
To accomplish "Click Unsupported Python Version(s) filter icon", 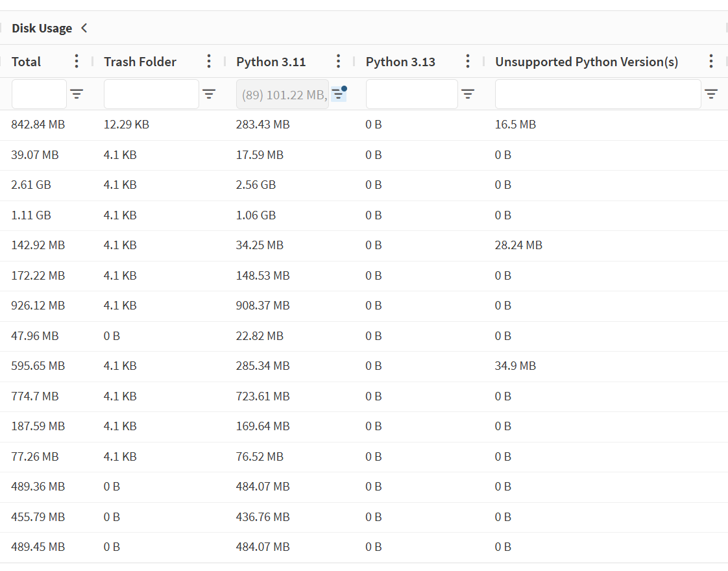I will pyautogui.click(x=711, y=94).
